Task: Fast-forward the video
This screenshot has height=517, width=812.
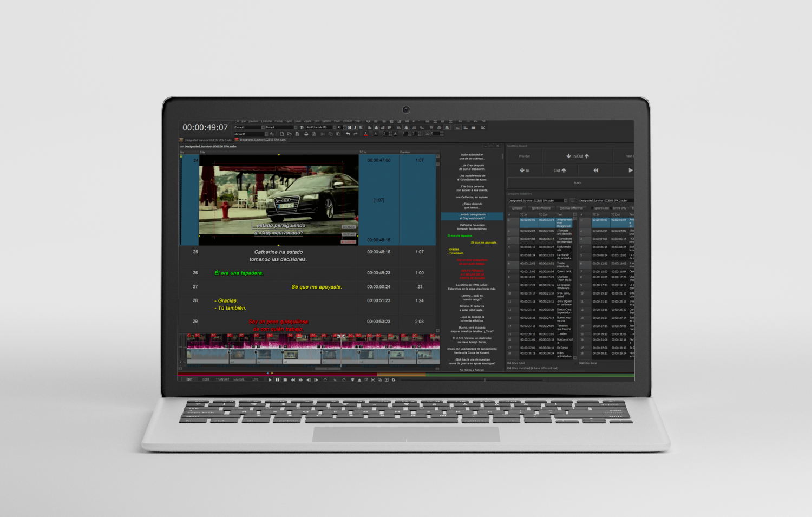Action: [x=300, y=379]
